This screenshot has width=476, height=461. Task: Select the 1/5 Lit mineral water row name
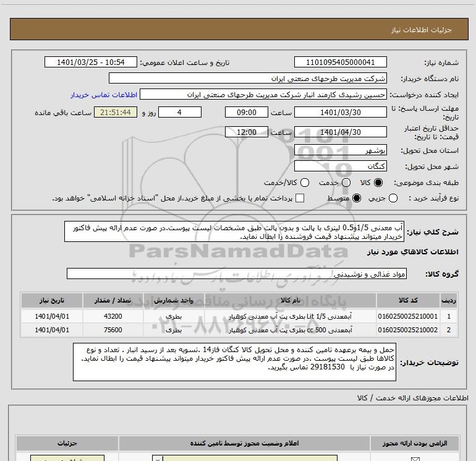click(x=290, y=316)
